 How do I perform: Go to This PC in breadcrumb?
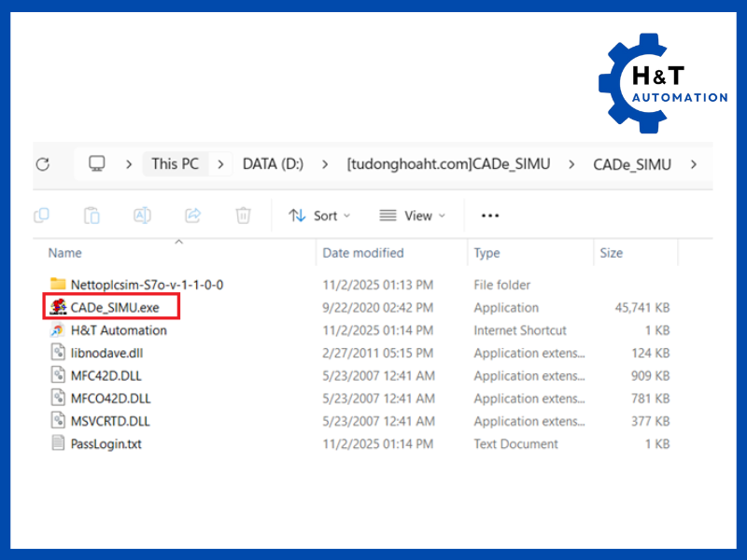tap(176, 164)
